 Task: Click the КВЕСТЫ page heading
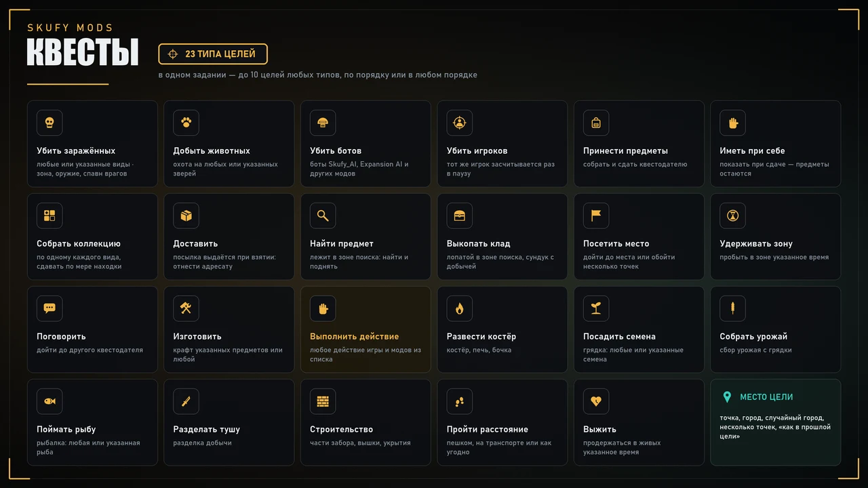83,53
